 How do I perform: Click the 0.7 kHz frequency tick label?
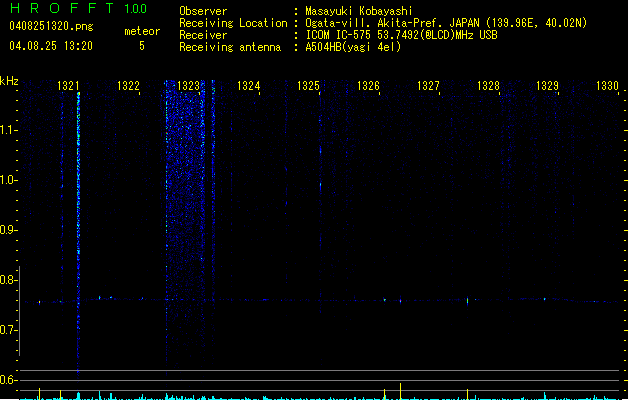8,330
